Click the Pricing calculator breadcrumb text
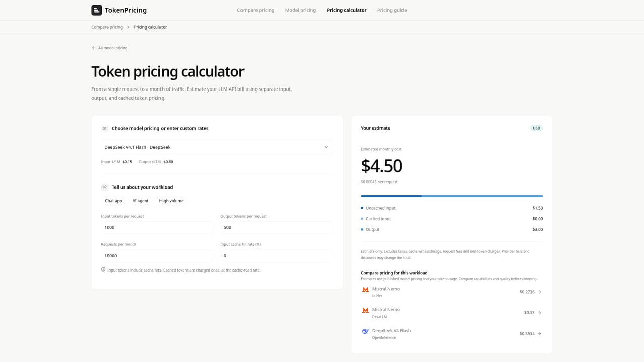 click(150, 27)
